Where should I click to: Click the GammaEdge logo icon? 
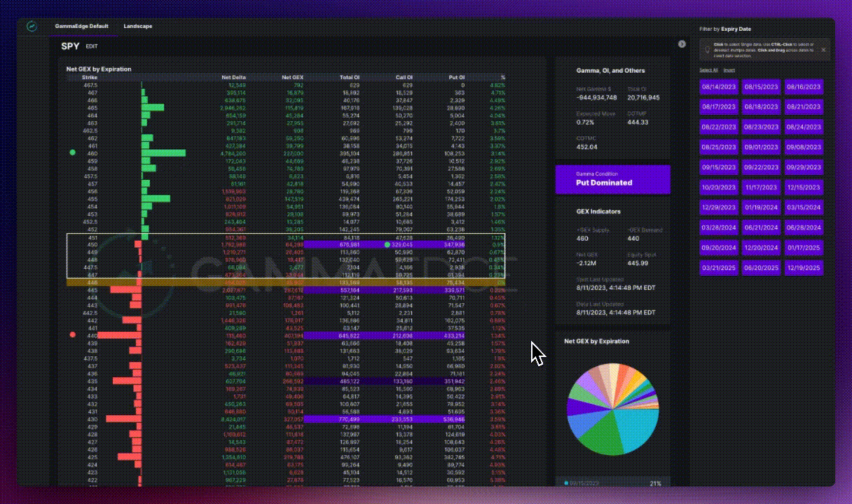pos(32,27)
